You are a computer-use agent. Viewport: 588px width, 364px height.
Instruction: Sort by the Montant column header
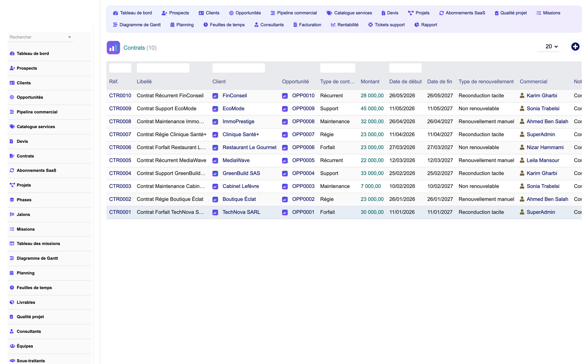370,82
